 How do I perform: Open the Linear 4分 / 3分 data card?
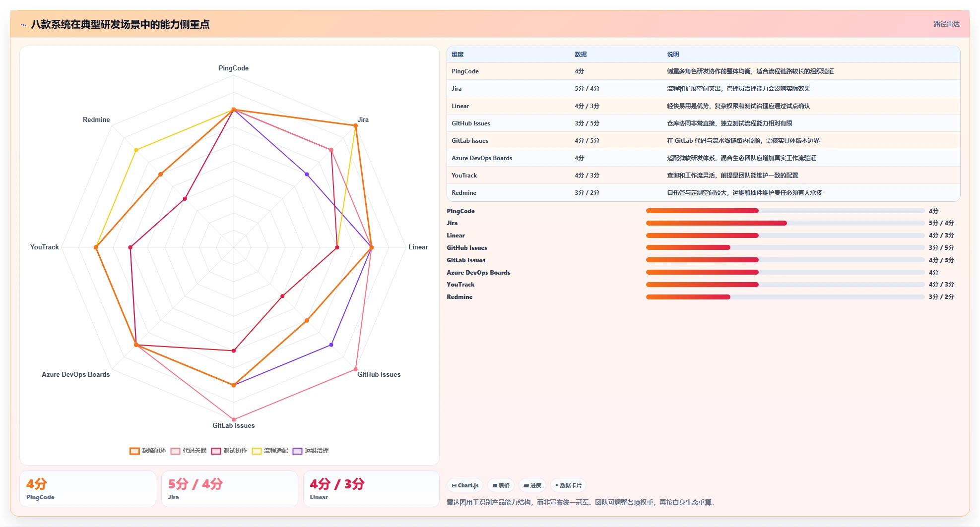[371, 489]
